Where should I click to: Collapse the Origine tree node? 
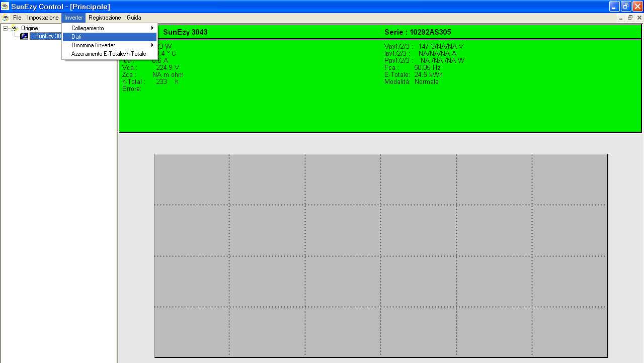[5, 28]
